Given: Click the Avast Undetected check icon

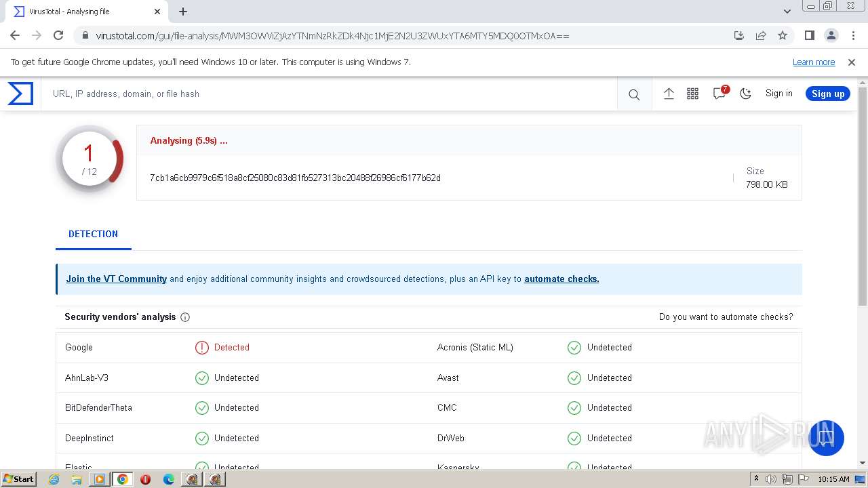Looking at the screenshot, I should [574, 378].
